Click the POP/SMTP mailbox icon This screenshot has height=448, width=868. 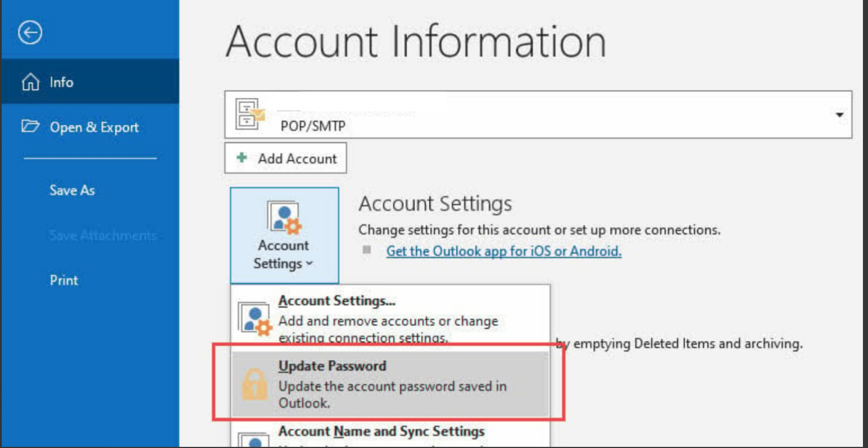pyautogui.click(x=250, y=115)
